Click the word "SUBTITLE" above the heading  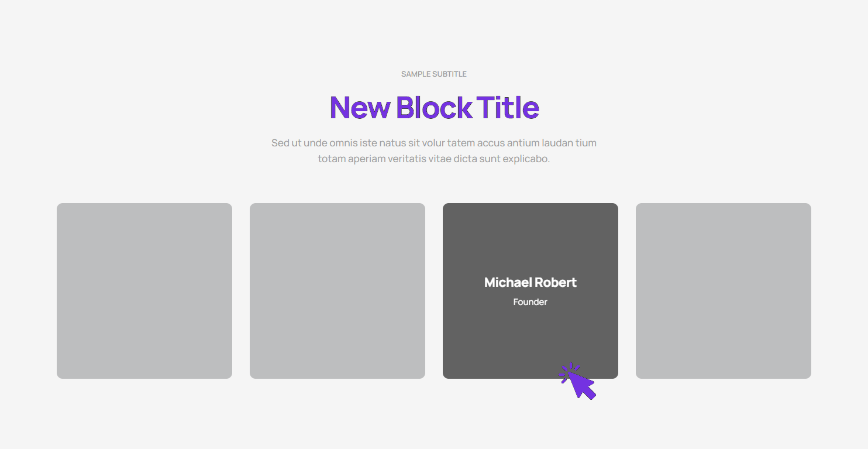tap(450, 74)
